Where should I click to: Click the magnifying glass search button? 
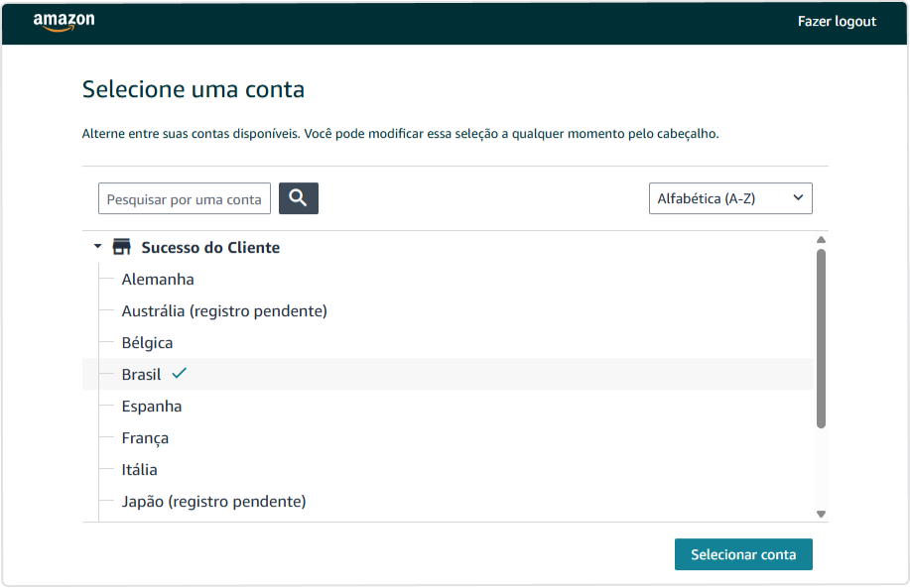click(x=299, y=198)
